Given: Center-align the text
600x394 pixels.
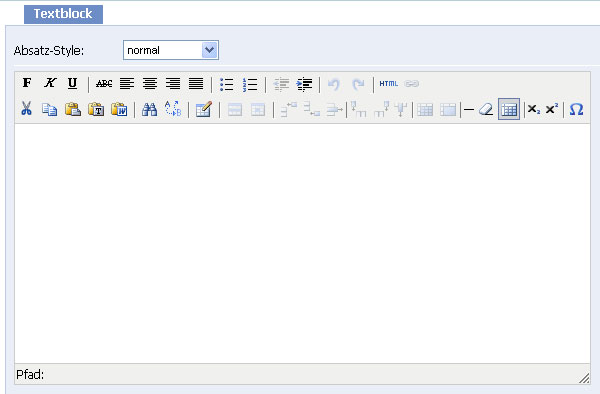Looking at the screenshot, I should click(x=150, y=83).
